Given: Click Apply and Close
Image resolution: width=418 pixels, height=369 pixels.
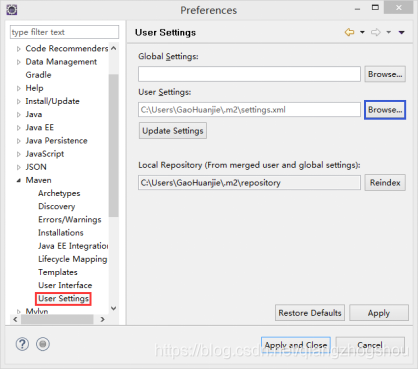Looking at the screenshot, I should coord(296,345).
